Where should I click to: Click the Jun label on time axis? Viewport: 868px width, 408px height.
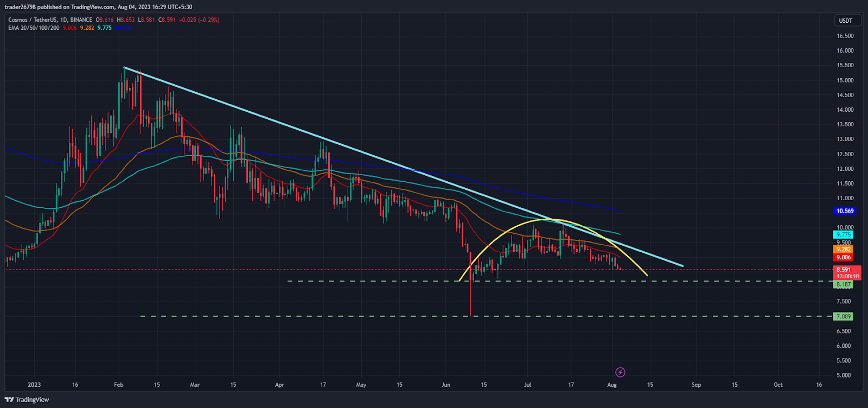(446, 385)
